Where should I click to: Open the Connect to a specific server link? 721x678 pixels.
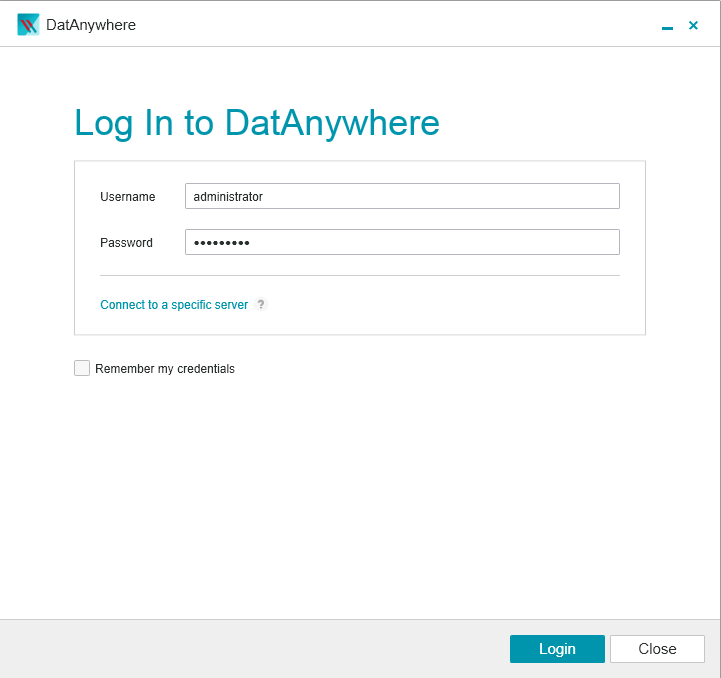click(174, 305)
